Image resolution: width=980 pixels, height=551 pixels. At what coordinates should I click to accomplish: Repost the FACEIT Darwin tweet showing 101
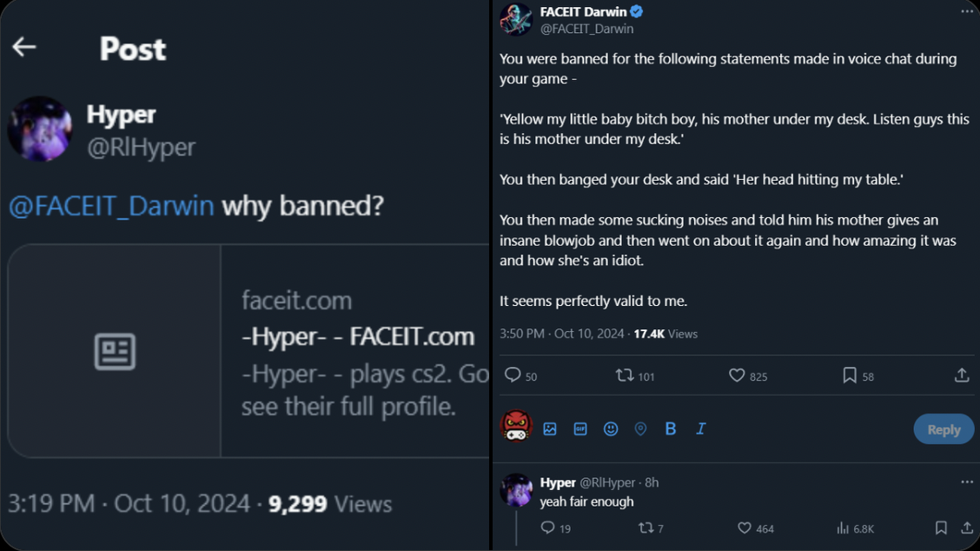(624, 375)
